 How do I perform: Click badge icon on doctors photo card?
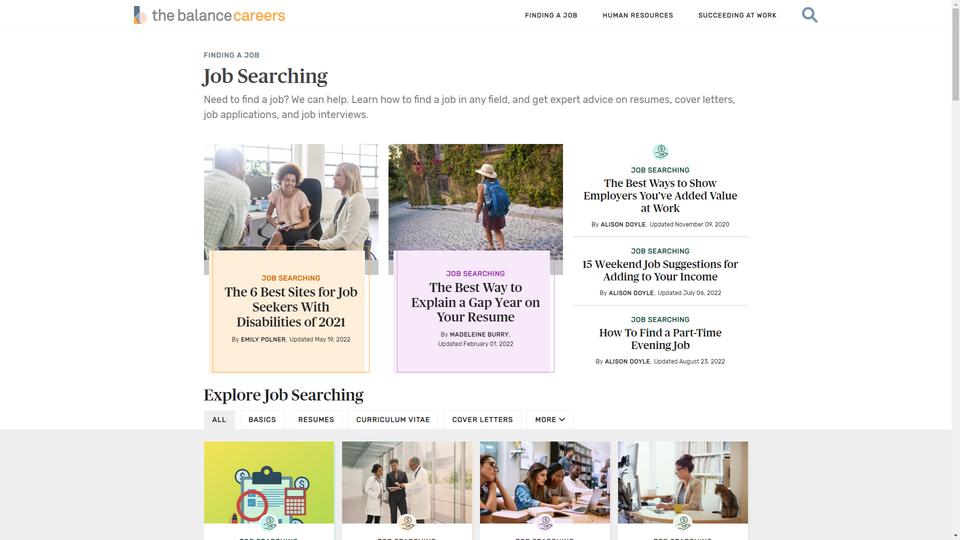coord(407,522)
